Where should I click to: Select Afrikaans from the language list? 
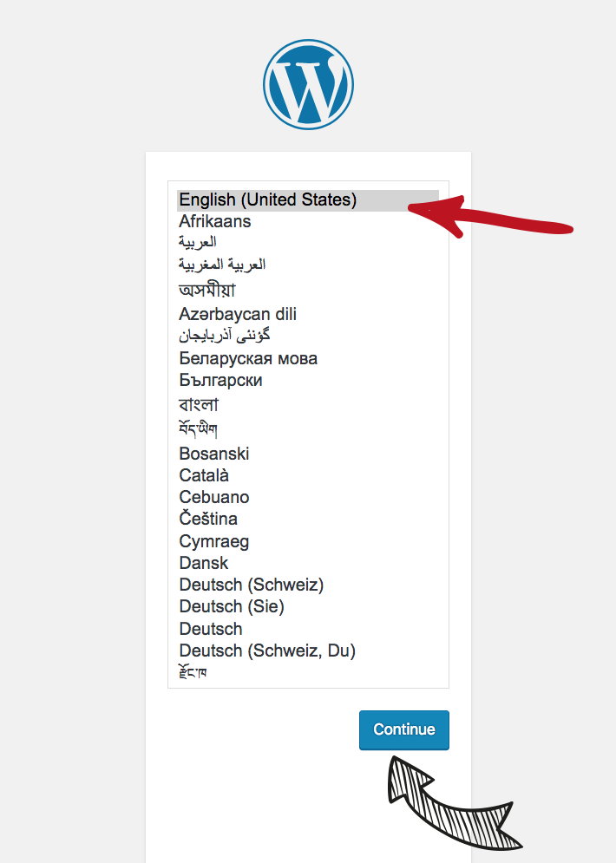pos(215,221)
